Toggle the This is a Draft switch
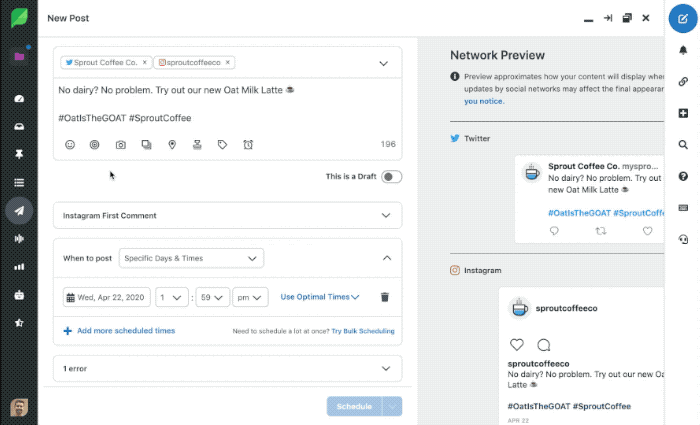The width and height of the screenshot is (700, 425). point(391,177)
